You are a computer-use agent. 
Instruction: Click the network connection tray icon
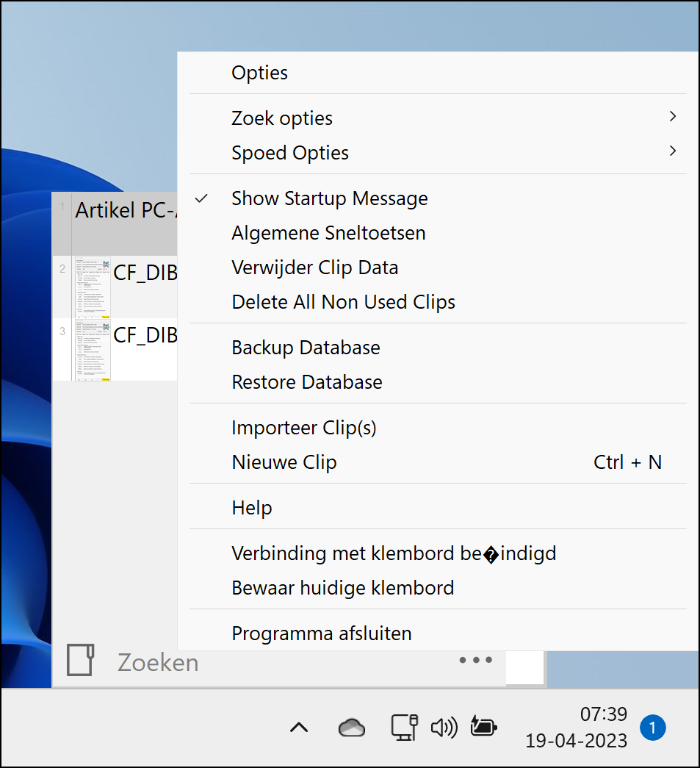coord(404,728)
